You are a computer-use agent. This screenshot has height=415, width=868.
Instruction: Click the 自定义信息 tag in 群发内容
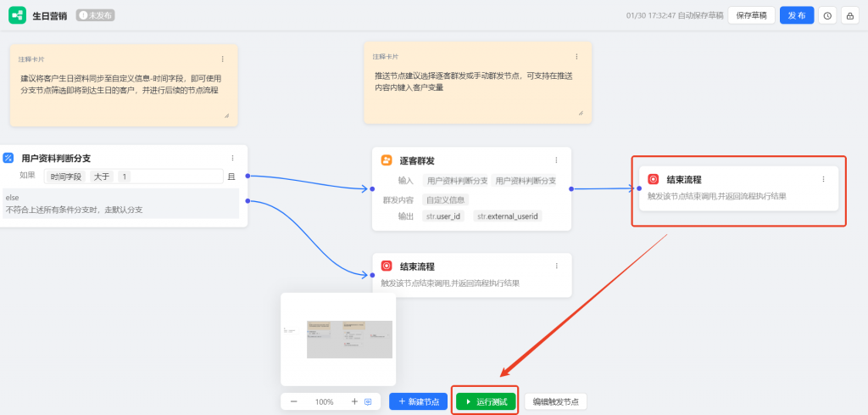click(445, 199)
